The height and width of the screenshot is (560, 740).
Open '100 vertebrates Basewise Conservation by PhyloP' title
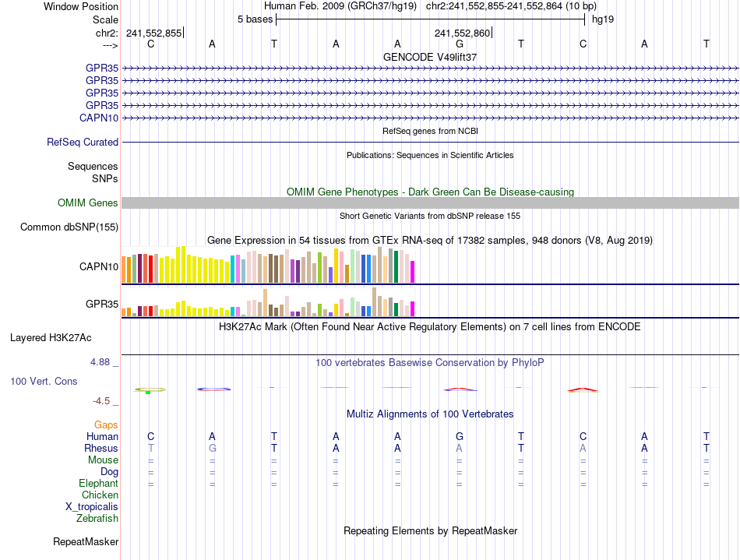coord(430,363)
